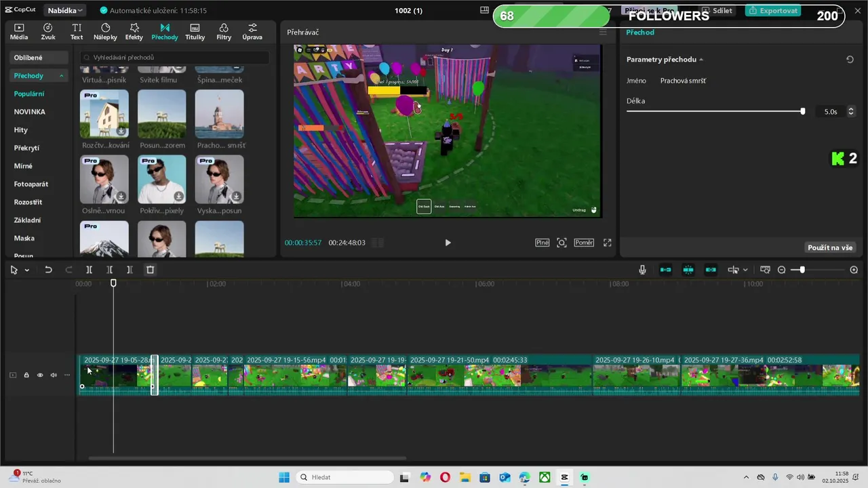This screenshot has width=868, height=488.
Task: Toggle main track magnet in timeline toolbar
Action: tap(666, 270)
